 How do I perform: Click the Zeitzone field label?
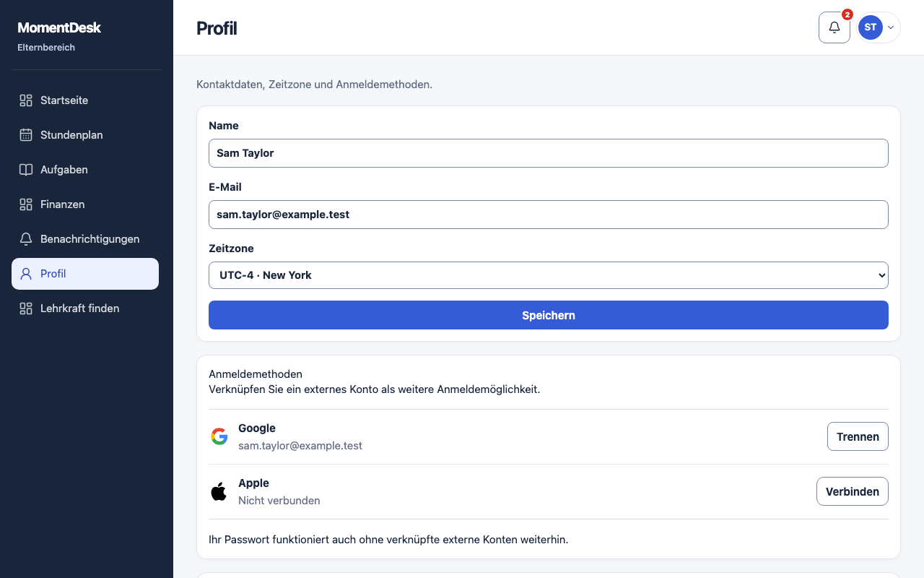(x=231, y=249)
